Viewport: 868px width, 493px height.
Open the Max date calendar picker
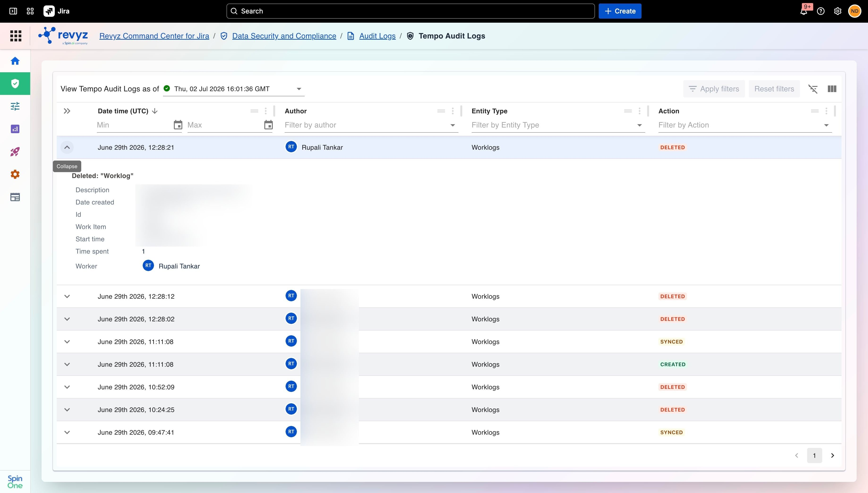click(269, 125)
